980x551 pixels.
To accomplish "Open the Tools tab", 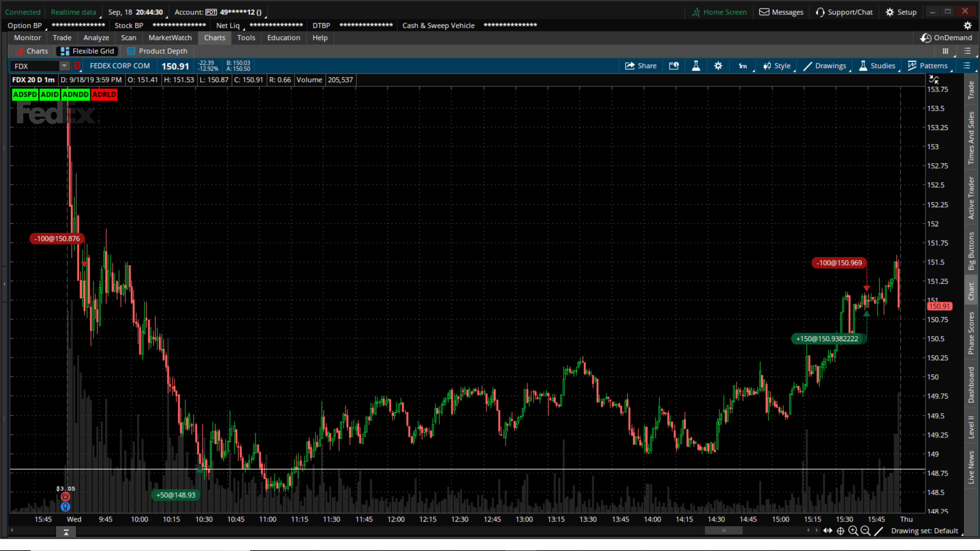I will click(x=246, y=38).
